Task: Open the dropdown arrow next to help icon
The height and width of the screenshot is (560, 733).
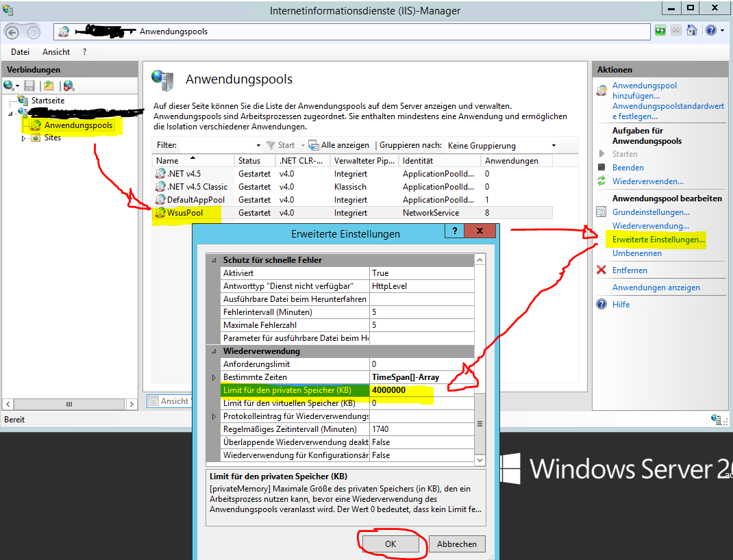Action: tap(722, 31)
